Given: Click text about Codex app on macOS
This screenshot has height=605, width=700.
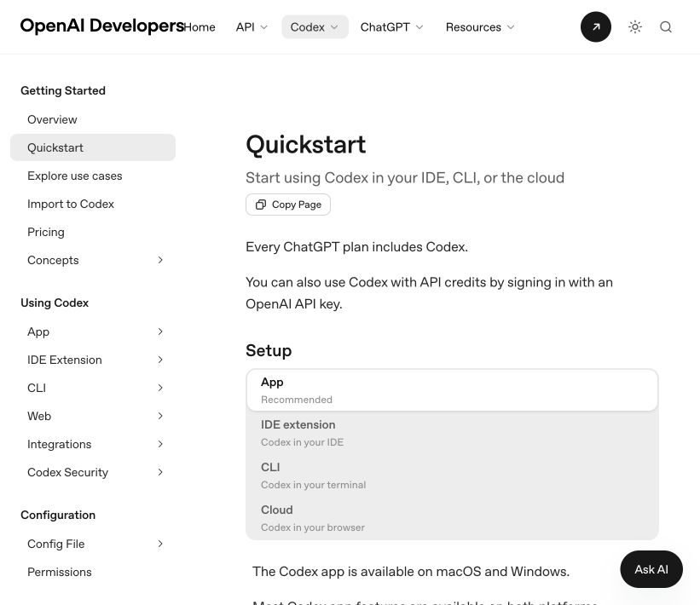Looking at the screenshot, I should 411,572.
